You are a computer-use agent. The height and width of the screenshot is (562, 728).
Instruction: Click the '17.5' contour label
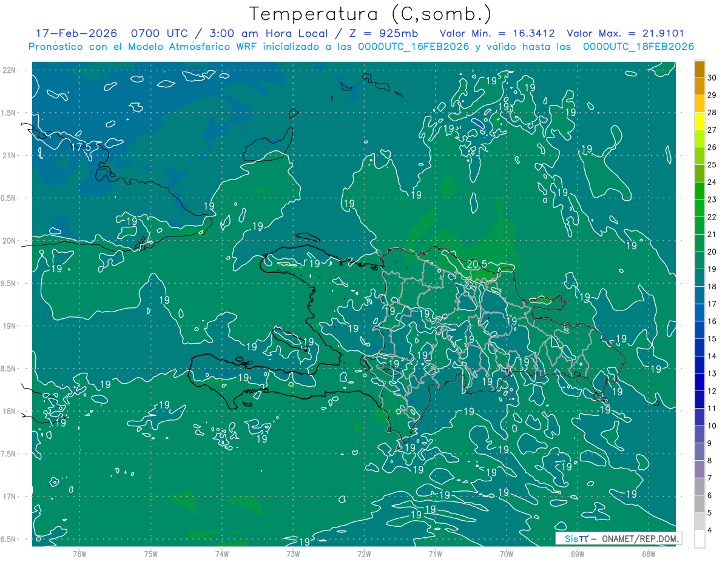81,147
